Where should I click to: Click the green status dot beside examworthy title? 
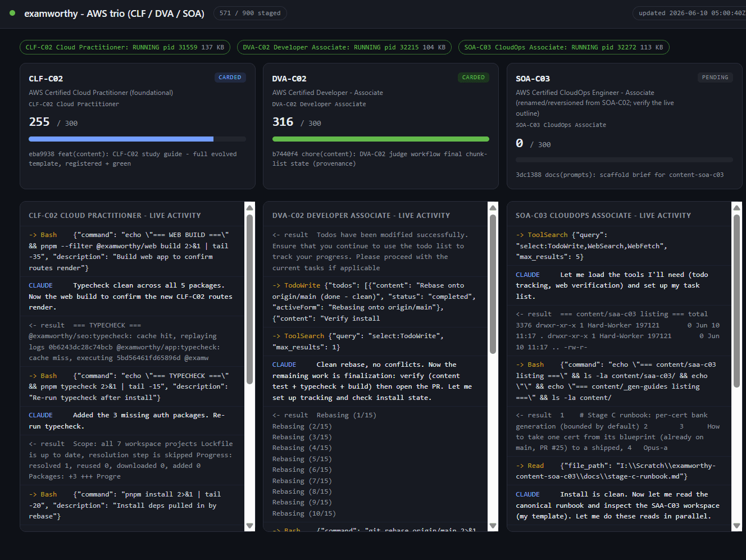[x=12, y=13]
